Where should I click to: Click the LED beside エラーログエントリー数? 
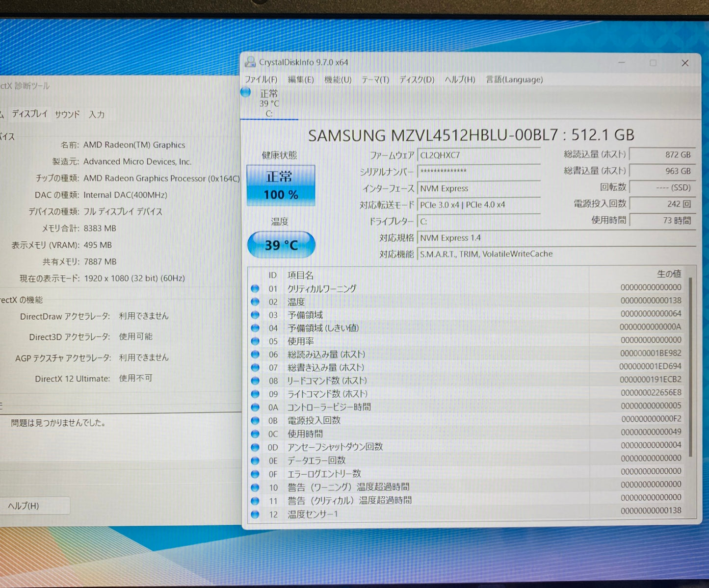[255, 473]
